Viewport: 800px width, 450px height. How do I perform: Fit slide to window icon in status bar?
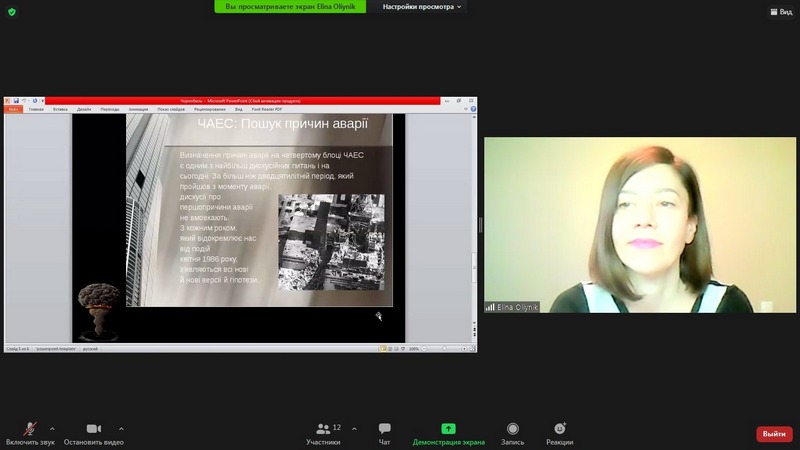pos(472,348)
